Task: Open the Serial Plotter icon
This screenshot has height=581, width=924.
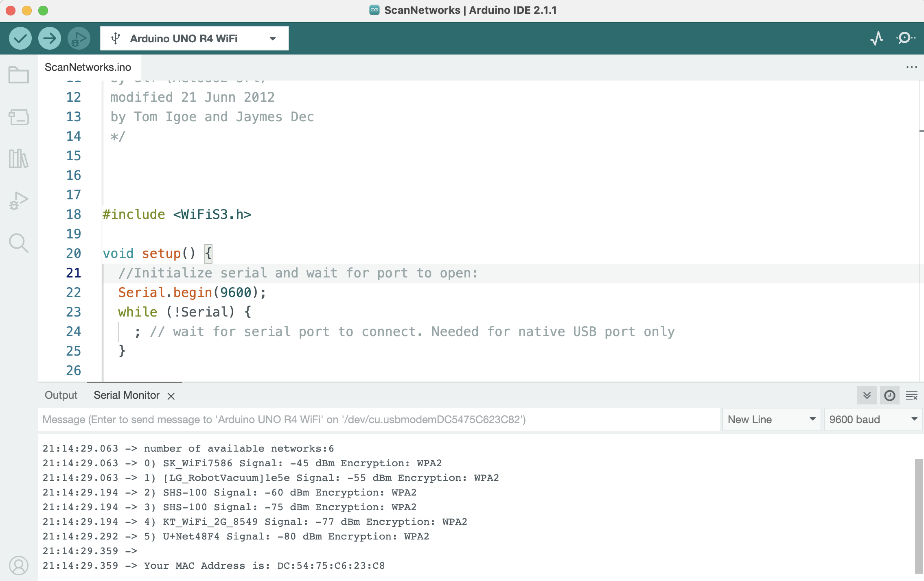Action: [877, 39]
